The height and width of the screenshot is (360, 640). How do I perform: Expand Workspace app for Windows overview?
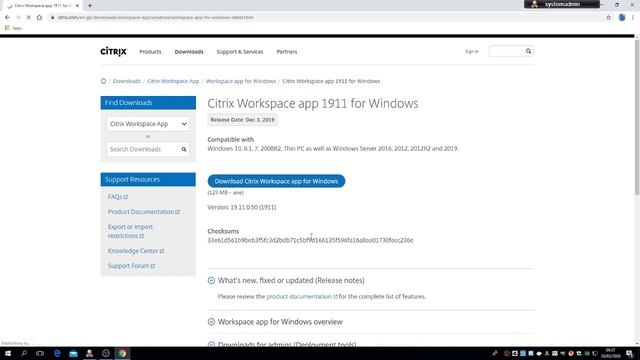click(211, 322)
